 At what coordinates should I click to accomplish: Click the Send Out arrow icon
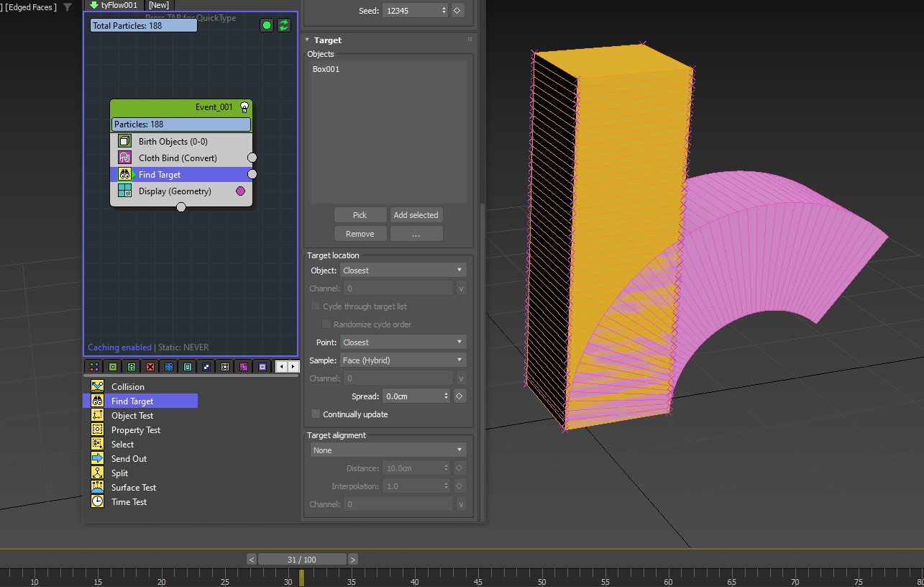pyautogui.click(x=98, y=458)
